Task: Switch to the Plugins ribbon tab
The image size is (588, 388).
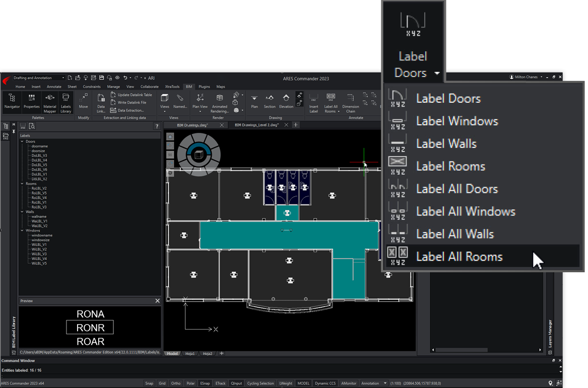Action: (204, 87)
